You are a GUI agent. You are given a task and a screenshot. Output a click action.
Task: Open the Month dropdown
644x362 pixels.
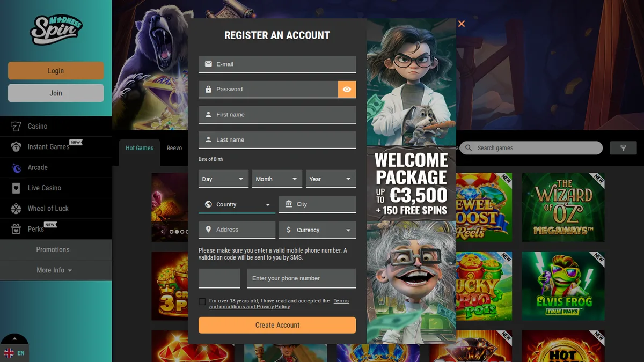(277, 179)
